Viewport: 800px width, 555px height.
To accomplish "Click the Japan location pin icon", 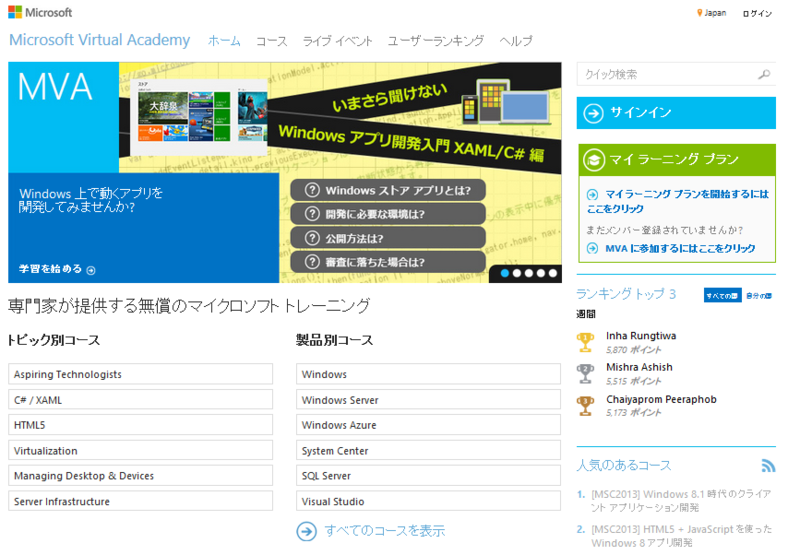I will click(699, 13).
